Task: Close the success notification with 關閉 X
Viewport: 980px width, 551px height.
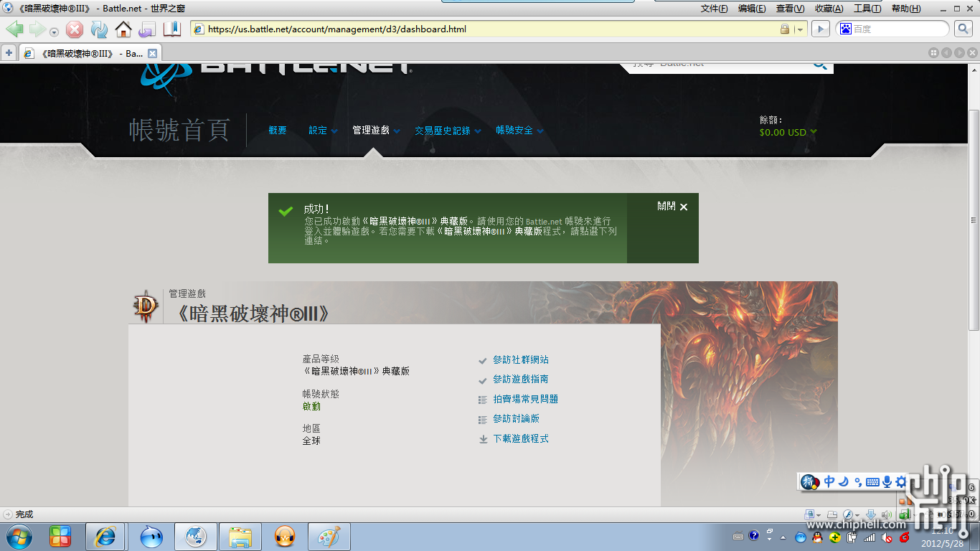Action: [x=672, y=207]
